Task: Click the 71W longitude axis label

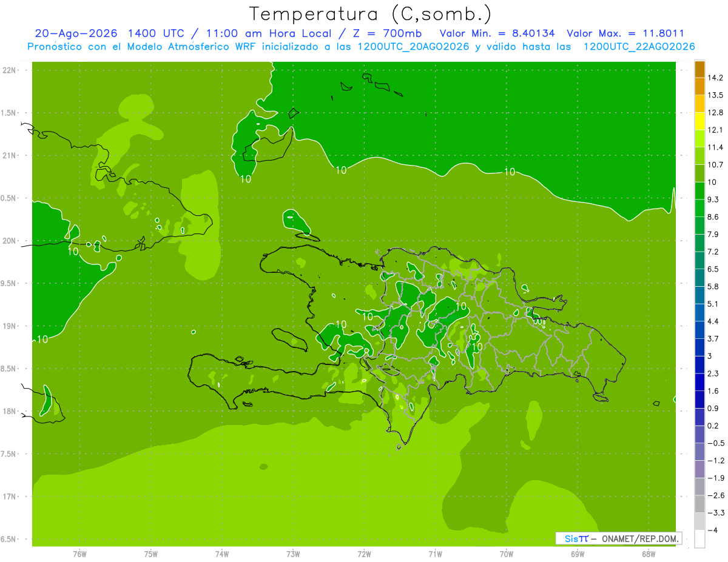Action: [x=435, y=554]
